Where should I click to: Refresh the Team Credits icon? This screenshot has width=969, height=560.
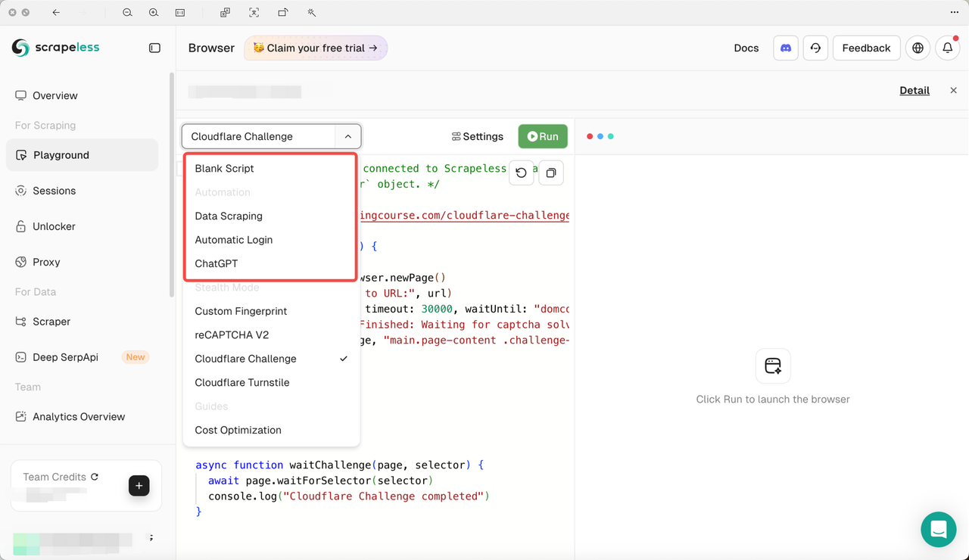point(95,477)
